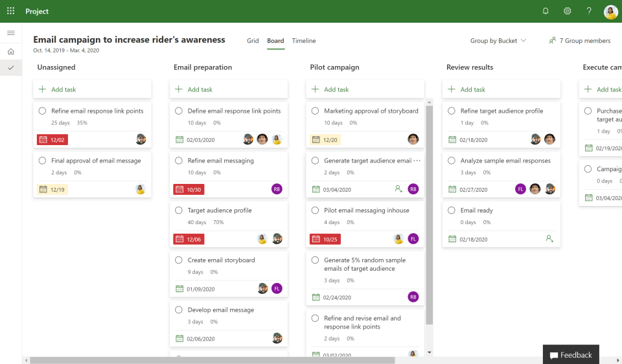This screenshot has height=364, width=622.
Task: Click assign-person icon on Generate target audience email
Action: tap(398, 189)
